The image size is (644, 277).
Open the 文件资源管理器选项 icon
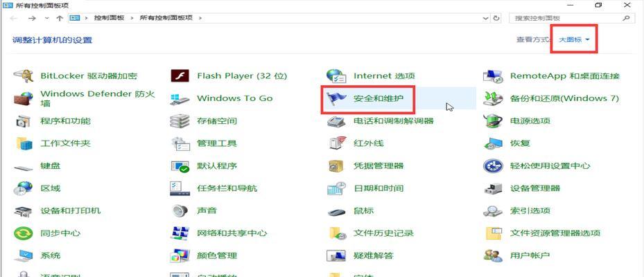(494, 233)
